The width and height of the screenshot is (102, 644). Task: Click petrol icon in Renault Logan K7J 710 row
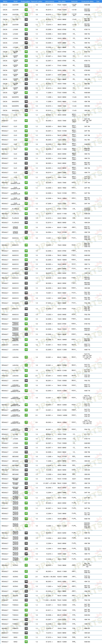coord(26,434)
